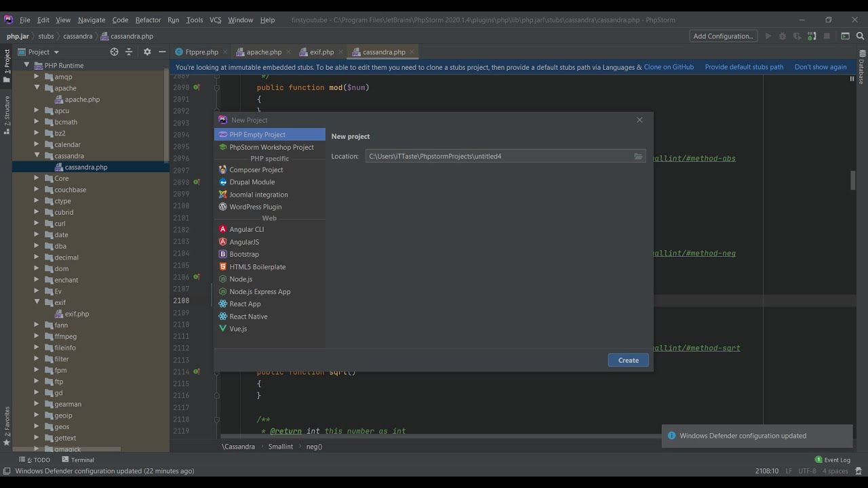Click Provide default stubs path link
This screenshot has height=488, width=868.
click(x=744, y=67)
